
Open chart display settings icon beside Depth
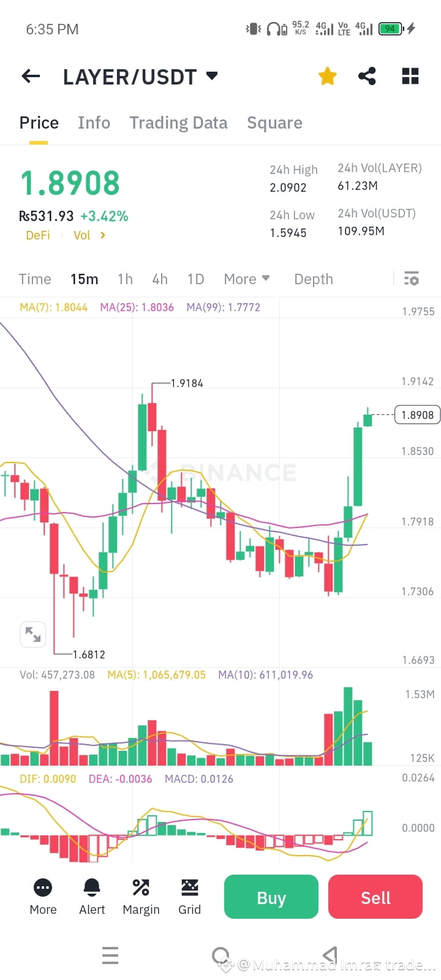pos(411,279)
